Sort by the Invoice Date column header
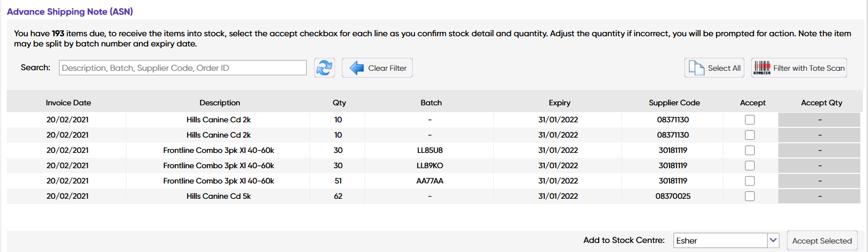 [69, 103]
